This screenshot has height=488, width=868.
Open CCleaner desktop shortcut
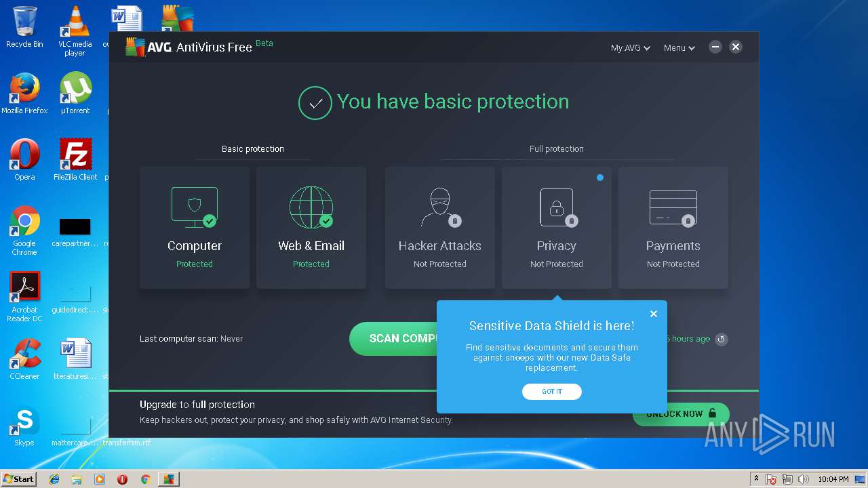(x=24, y=359)
